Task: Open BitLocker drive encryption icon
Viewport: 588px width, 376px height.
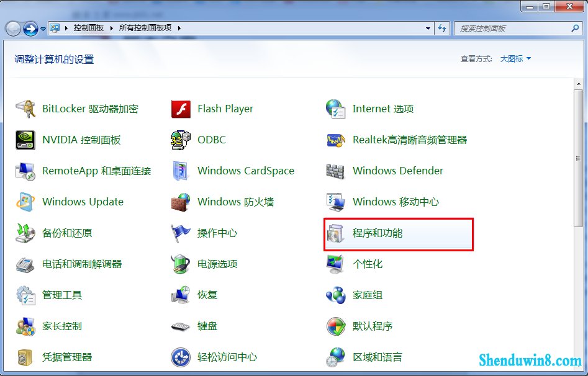Action: click(x=25, y=109)
